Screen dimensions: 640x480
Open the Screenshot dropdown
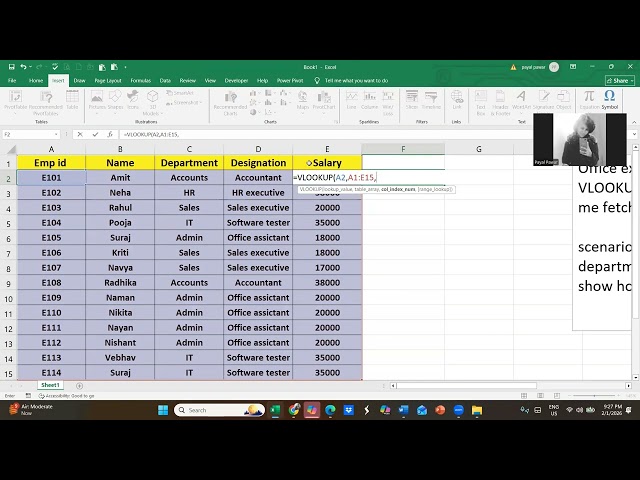pos(186,102)
